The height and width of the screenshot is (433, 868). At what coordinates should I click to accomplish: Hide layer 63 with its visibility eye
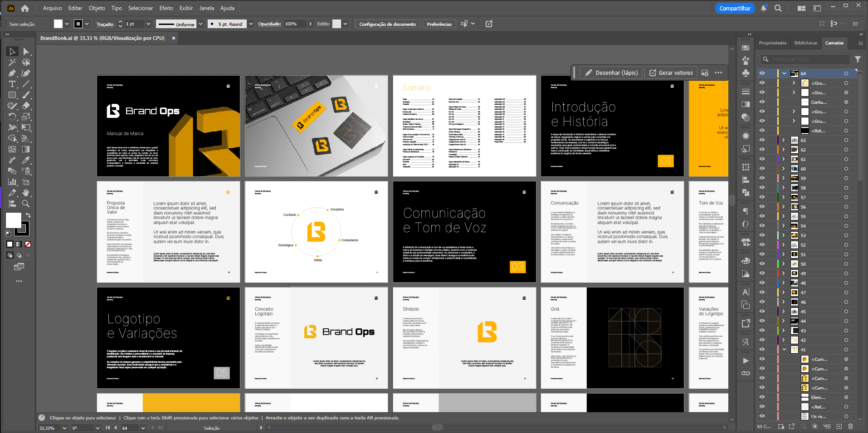click(762, 140)
